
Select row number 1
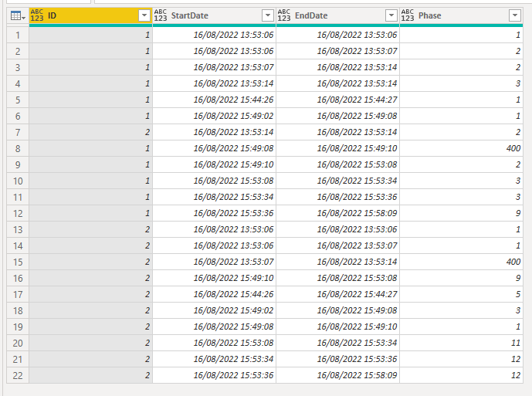pyautogui.click(x=18, y=35)
